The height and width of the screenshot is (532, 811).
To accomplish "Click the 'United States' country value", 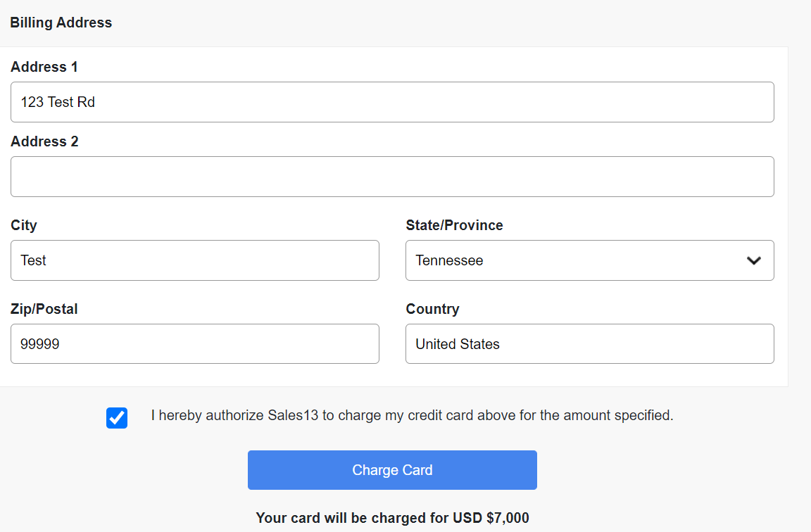I will click(458, 344).
